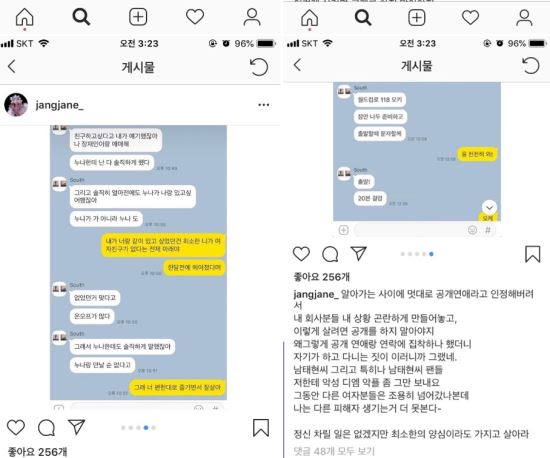Like the left post with heart icon
The image size is (550, 458).
click(x=16, y=427)
